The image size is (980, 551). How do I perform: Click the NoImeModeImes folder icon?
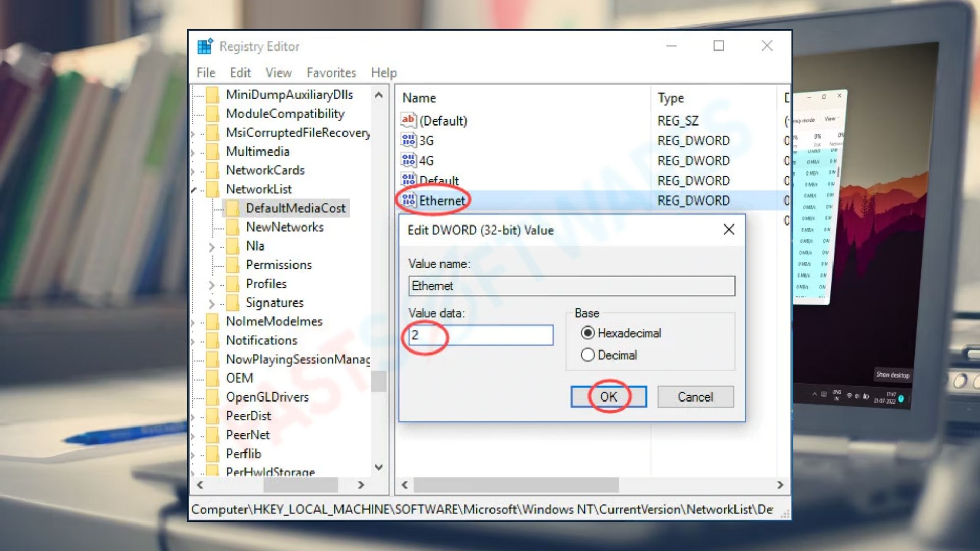[213, 321]
